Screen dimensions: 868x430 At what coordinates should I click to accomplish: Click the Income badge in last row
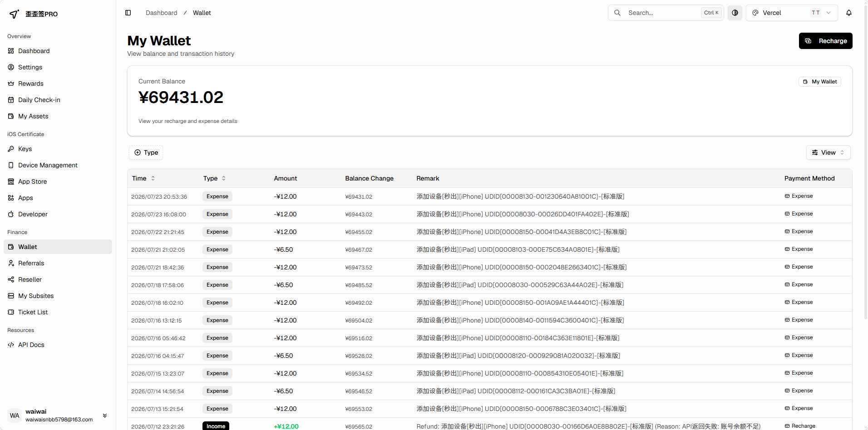pyautogui.click(x=216, y=426)
